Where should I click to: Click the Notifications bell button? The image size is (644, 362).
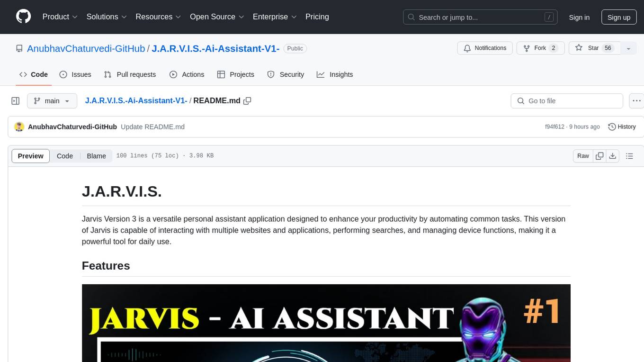pos(484,48)
